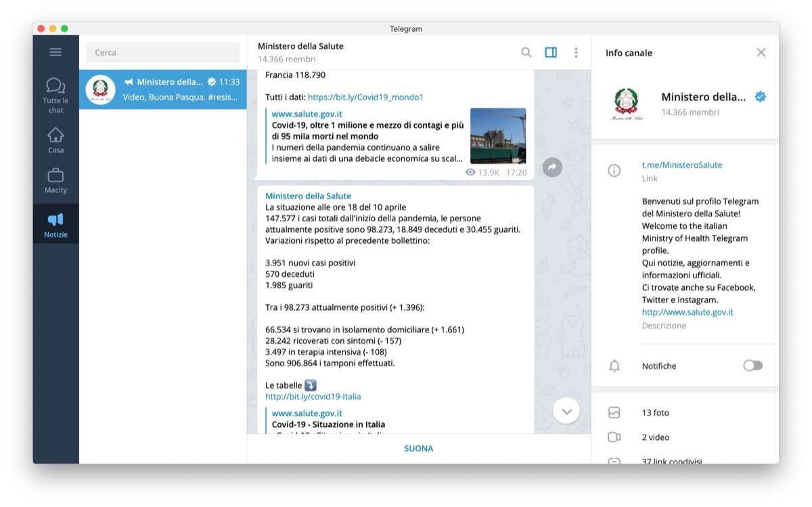Switch to the Casa chat folder

coord(55,140)
